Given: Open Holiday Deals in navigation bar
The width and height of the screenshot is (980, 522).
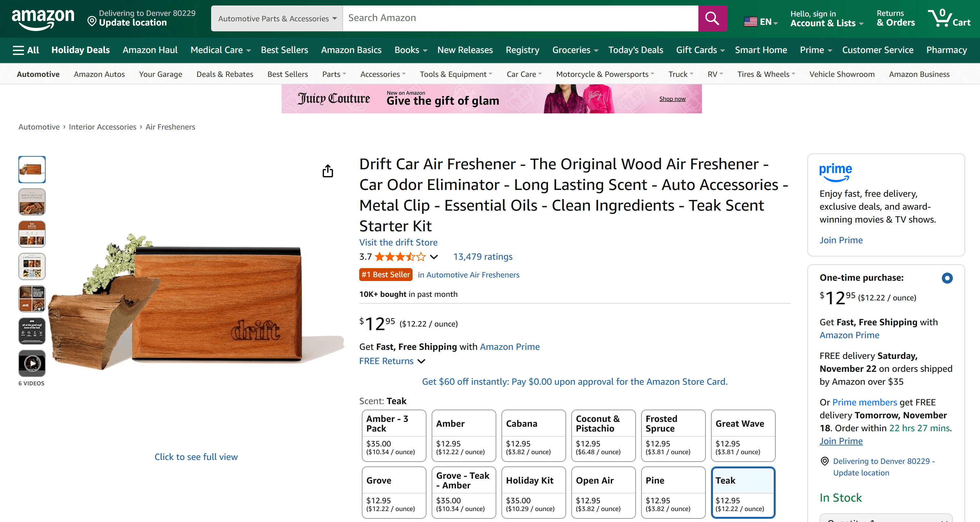Looking at the screenshot, I should [x=80, y=50].
